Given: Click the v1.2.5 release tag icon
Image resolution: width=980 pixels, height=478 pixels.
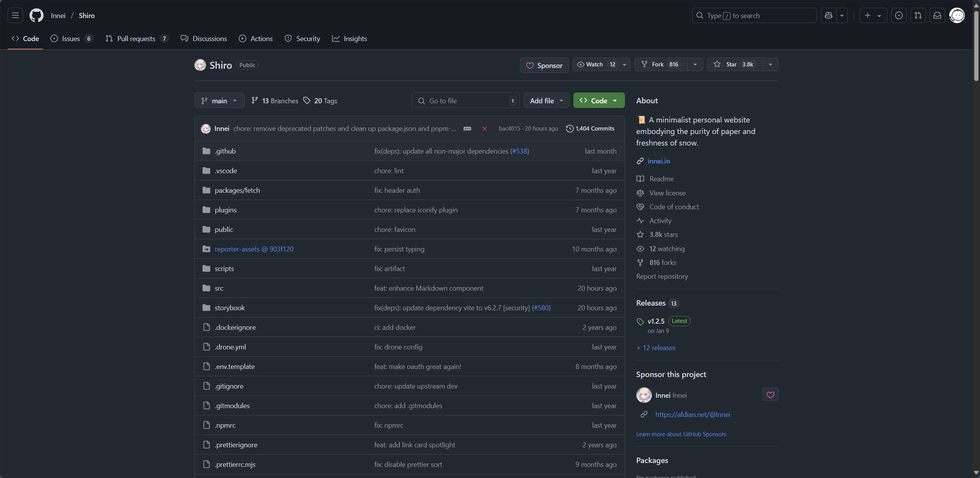Looking at the screenshot, I should 640,321.
